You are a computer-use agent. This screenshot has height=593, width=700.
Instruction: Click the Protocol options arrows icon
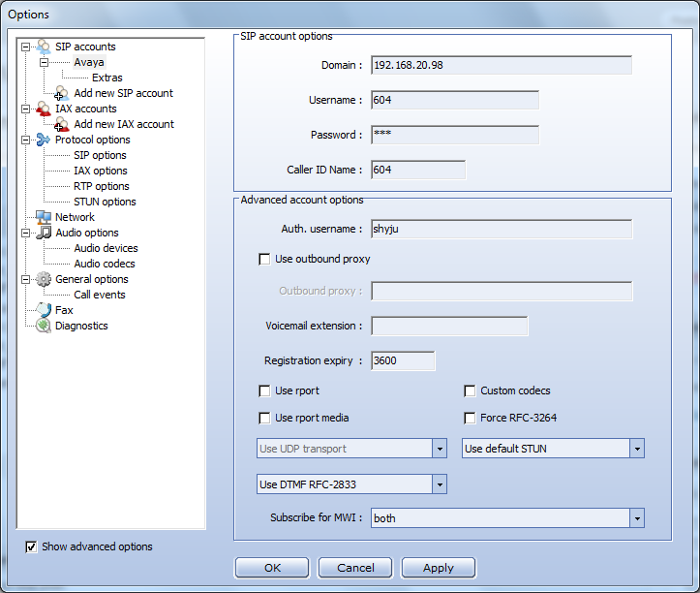tap(44, 140)
